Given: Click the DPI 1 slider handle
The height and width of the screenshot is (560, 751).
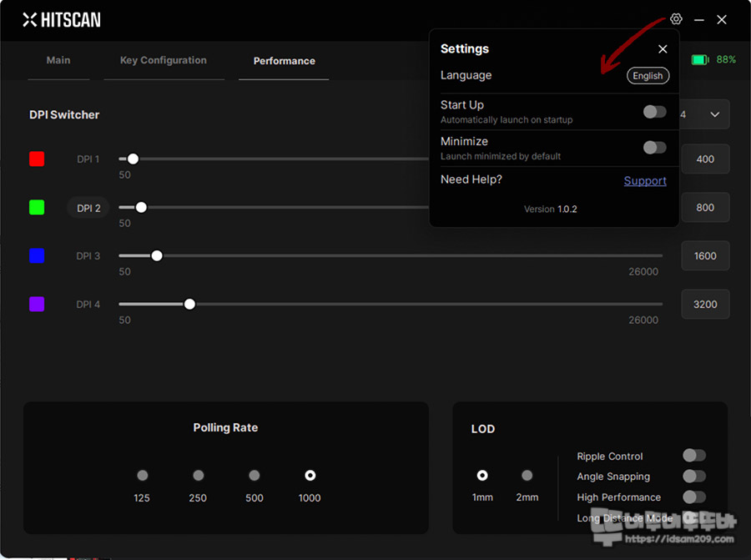Looking at the screenshot, I should (x=134, y=159).
